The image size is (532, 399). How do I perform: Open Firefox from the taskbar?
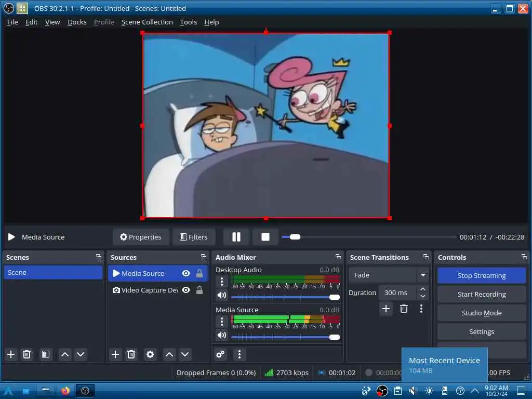click(65, 391)
